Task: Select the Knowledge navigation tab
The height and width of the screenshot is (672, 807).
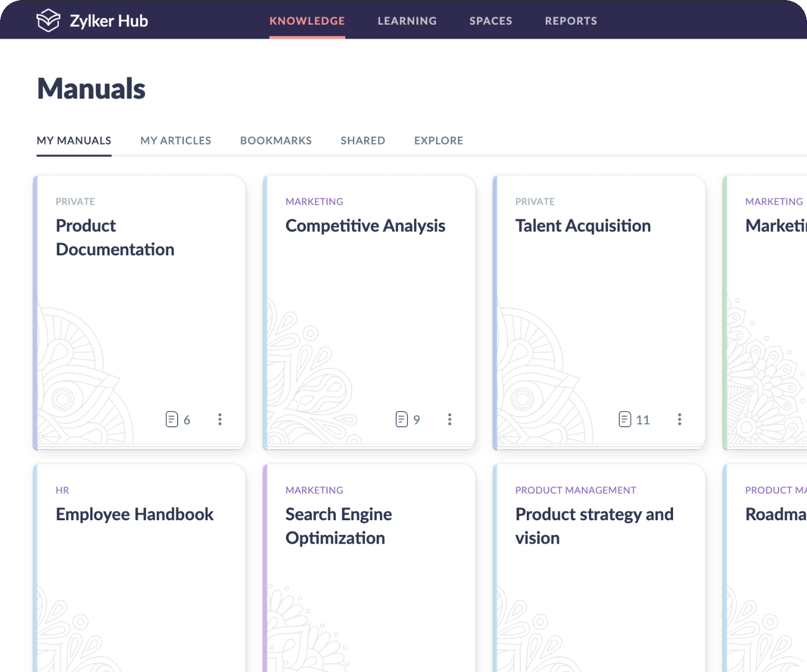Action: (x=307, y=21)
